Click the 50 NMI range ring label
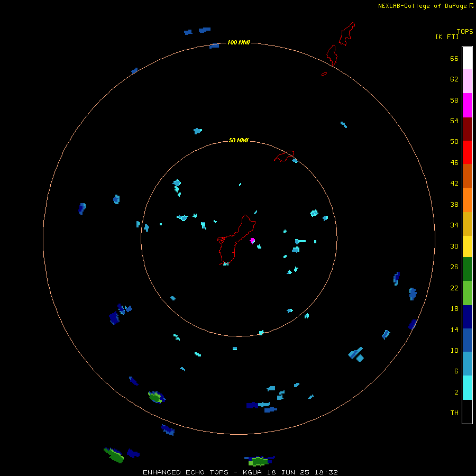476x476 pixels. click(239, 140)
